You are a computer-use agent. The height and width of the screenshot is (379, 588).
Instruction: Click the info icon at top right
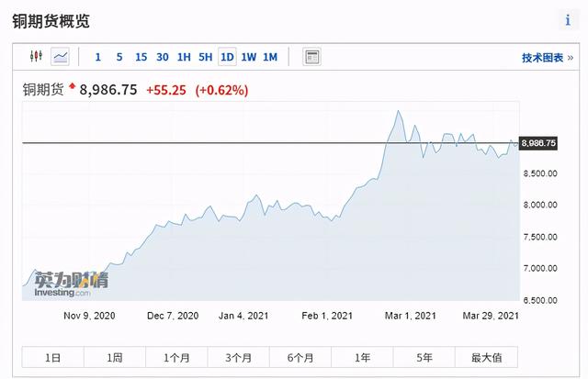pyautogui.click(x=568, y=20)
